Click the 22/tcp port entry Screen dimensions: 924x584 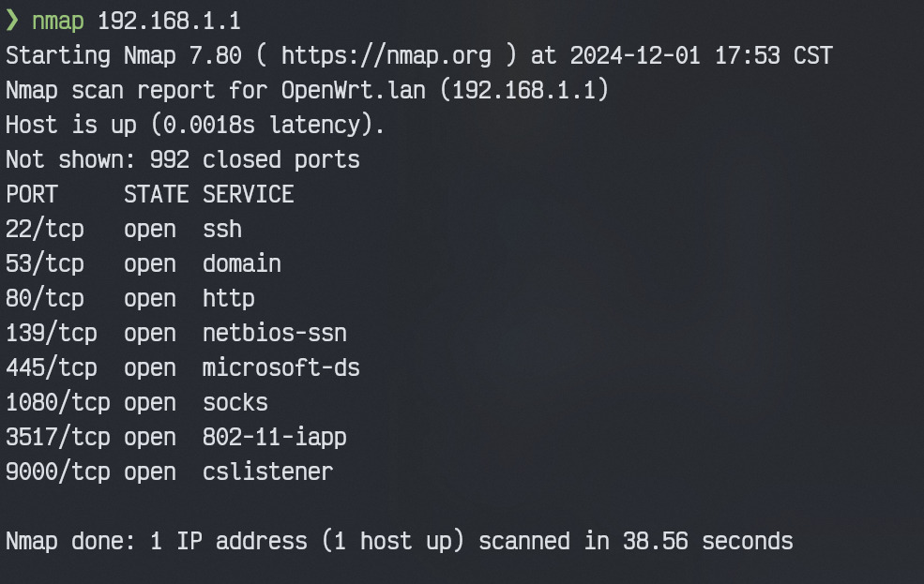click(x=44, y=229)
